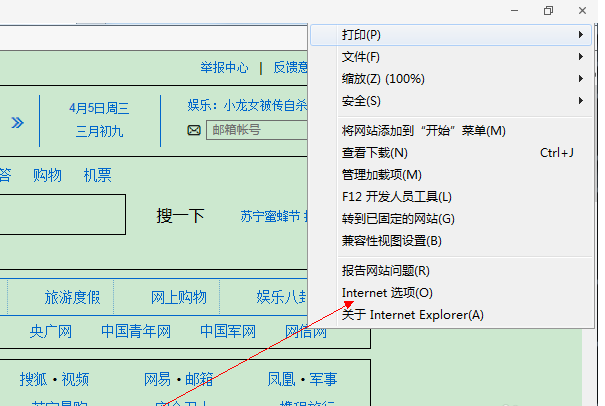Image resolution: width=605 pixels, height=406 pixels.
Task: Restore down the browser window
Action: point(548,10)
